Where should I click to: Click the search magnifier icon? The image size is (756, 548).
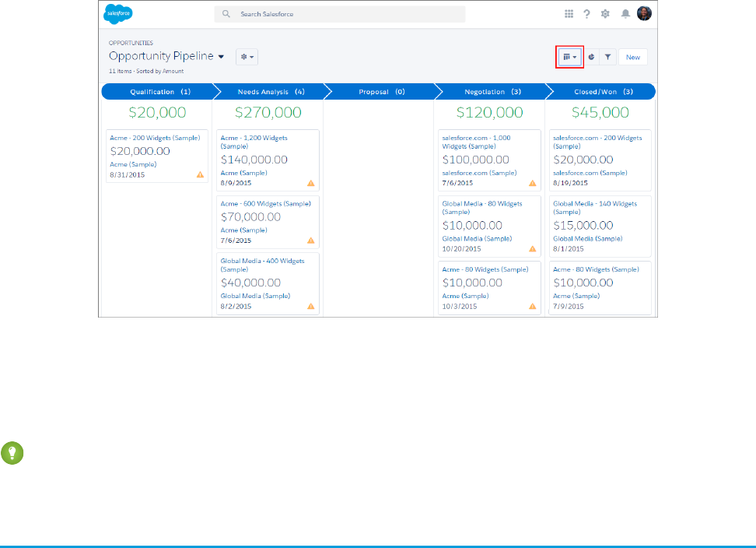(226, 14)
